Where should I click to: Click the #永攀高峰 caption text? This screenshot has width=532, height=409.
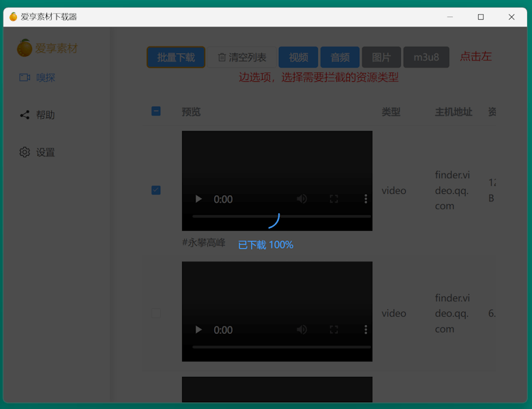point(203,242)
